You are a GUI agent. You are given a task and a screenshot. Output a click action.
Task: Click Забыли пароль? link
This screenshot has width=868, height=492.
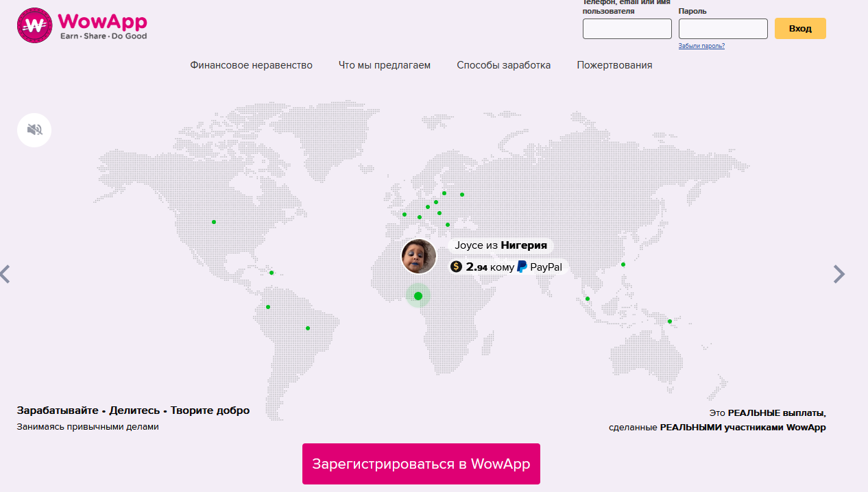[701, 46]
